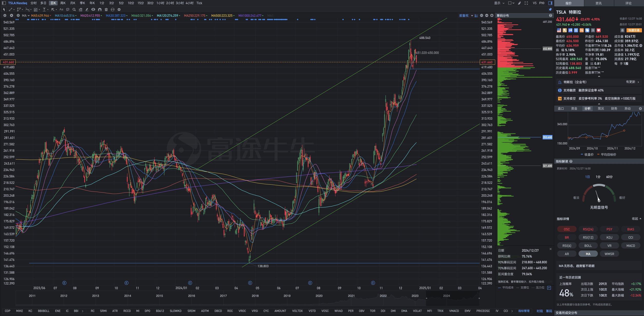This screenshot has width=644, height=316.
Task: Select the pencil edit drawing tool
Action: (x=87, y=9)
